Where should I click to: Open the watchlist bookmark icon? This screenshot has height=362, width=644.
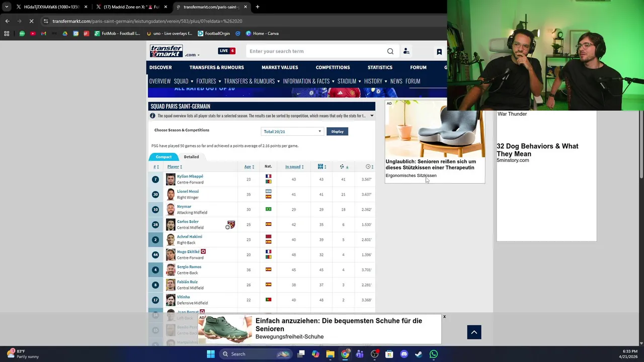tap(439, 52)
